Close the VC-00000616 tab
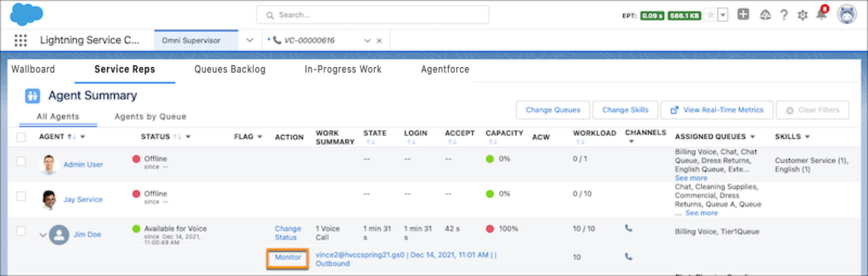This screenshot has height=276, width=868. pos(379,41)
